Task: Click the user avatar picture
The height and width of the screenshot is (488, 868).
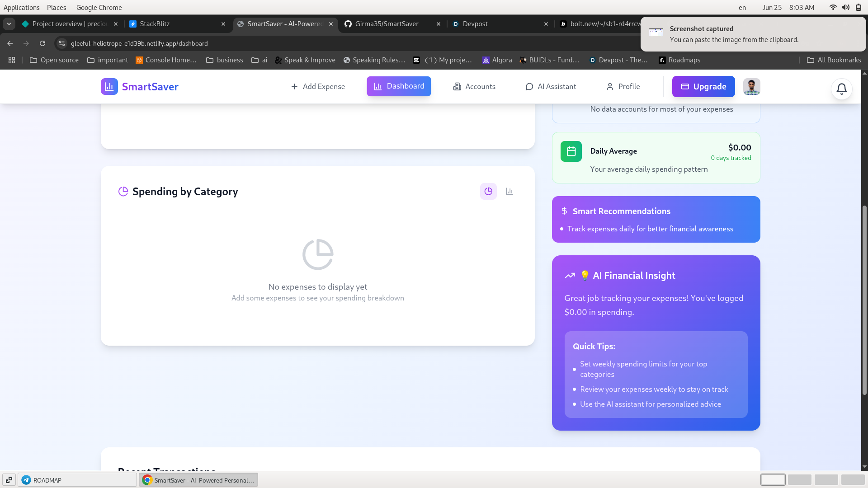Action: click(x=751, y=86)
